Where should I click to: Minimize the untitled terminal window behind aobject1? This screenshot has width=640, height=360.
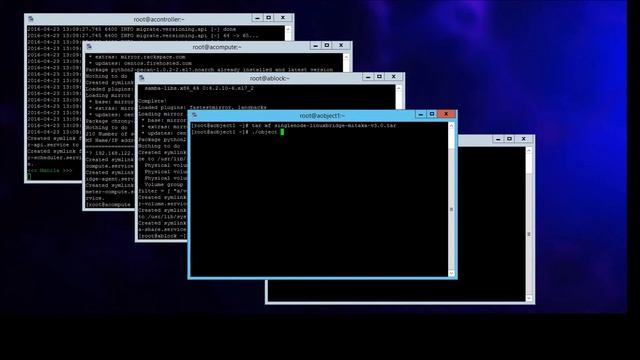(x=498, y=139)
